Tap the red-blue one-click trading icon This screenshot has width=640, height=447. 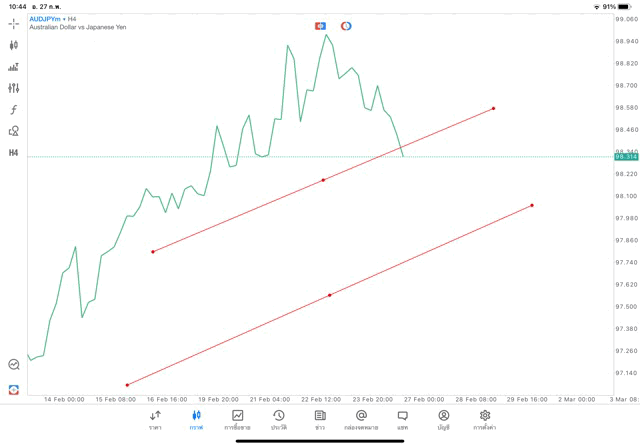320,25
